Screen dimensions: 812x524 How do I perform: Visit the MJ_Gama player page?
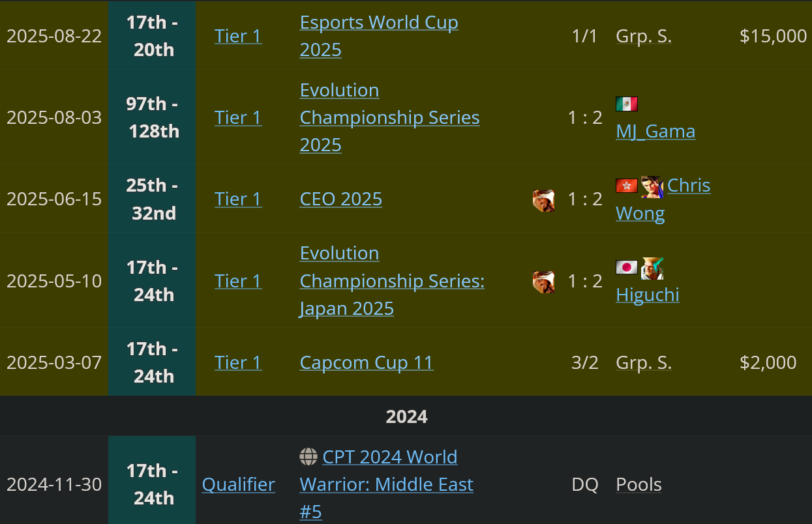[655, 131]
